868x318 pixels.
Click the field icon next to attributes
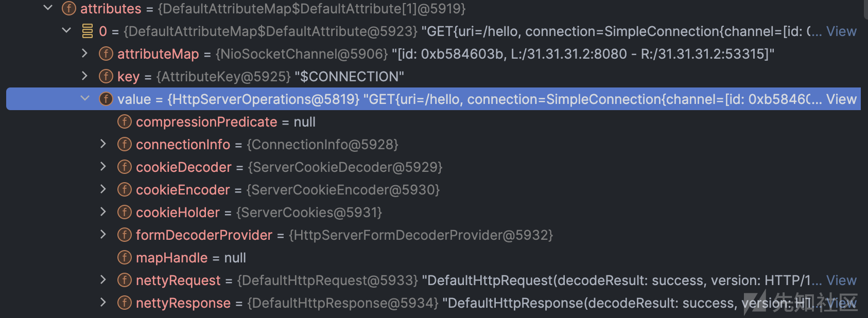tap(69, 8)
